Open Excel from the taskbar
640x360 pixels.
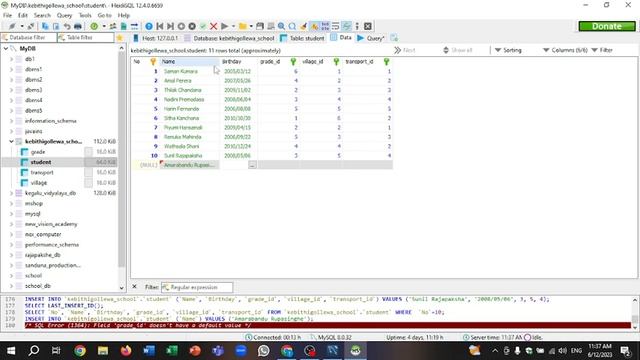tap(172, 351)
